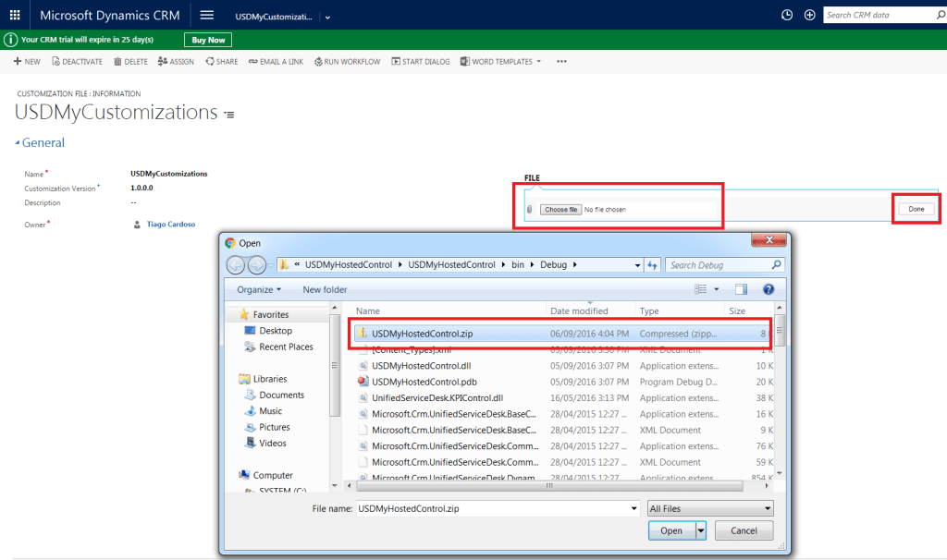Open the Organize menu in dialog
Screen dimensions: 947x560
coord(254,288)
